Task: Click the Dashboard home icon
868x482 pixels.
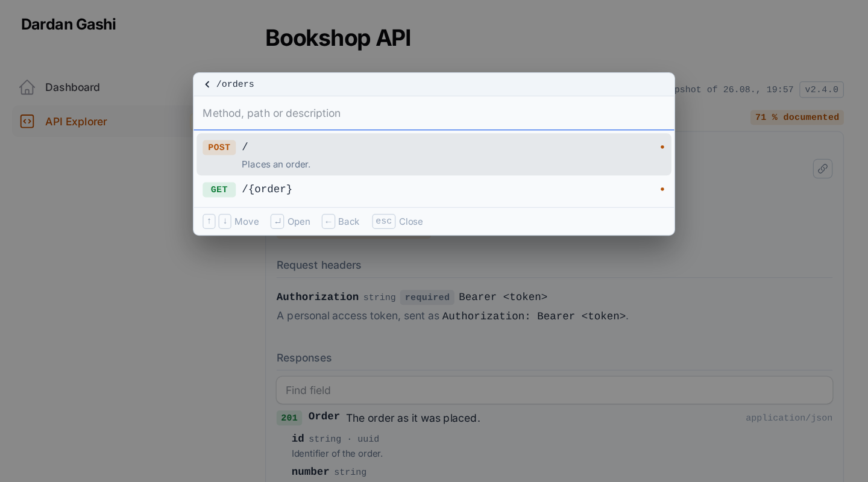Action: pyautogui.click(x=27, y=87)
